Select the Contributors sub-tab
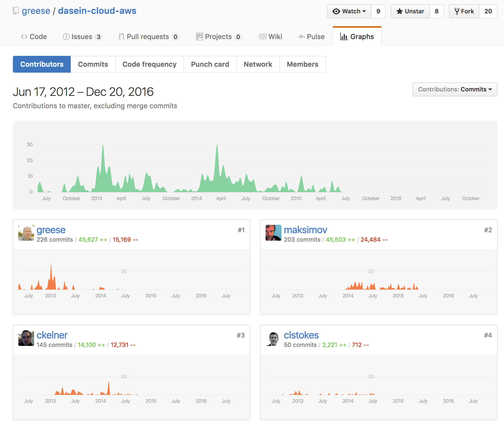Image resolution: width=504 pixels, height=424 pixels. (x=42, y=64)
